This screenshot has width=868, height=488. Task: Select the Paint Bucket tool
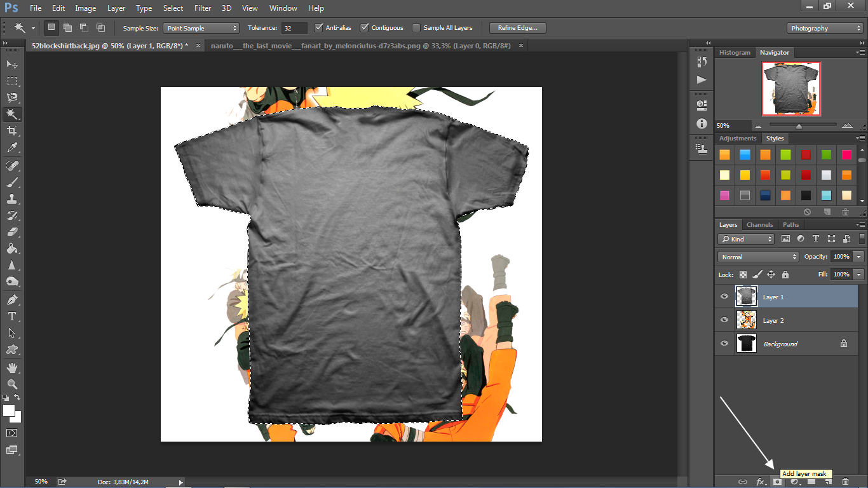[12, 248]
